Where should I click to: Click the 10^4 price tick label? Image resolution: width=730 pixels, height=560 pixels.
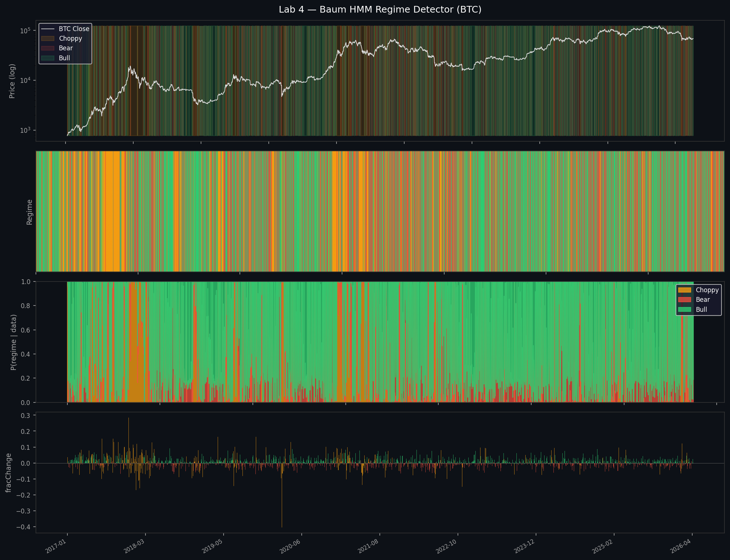pos(25,80)
